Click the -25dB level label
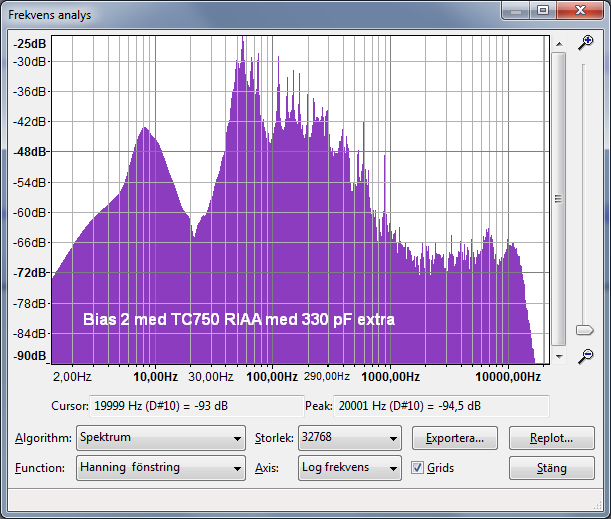Screen dimensions: 611x519 (x=30, y=44)
